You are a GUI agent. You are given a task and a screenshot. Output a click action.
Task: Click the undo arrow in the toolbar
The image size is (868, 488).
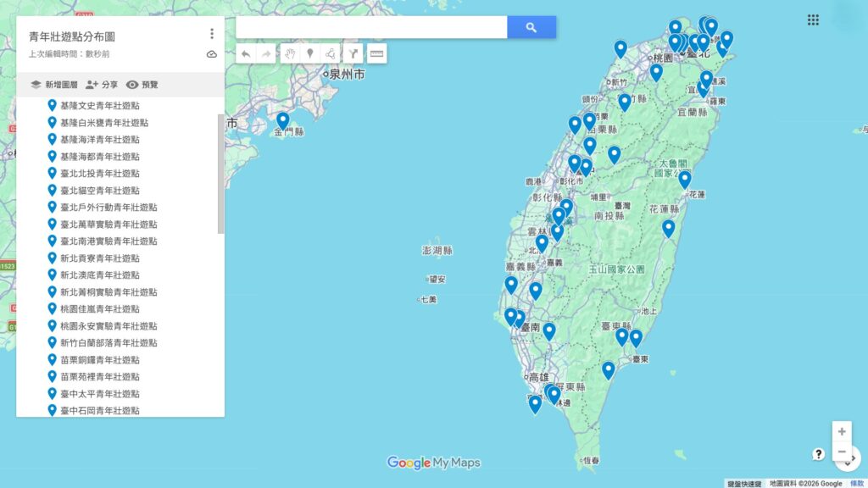(x=246, y=53)
